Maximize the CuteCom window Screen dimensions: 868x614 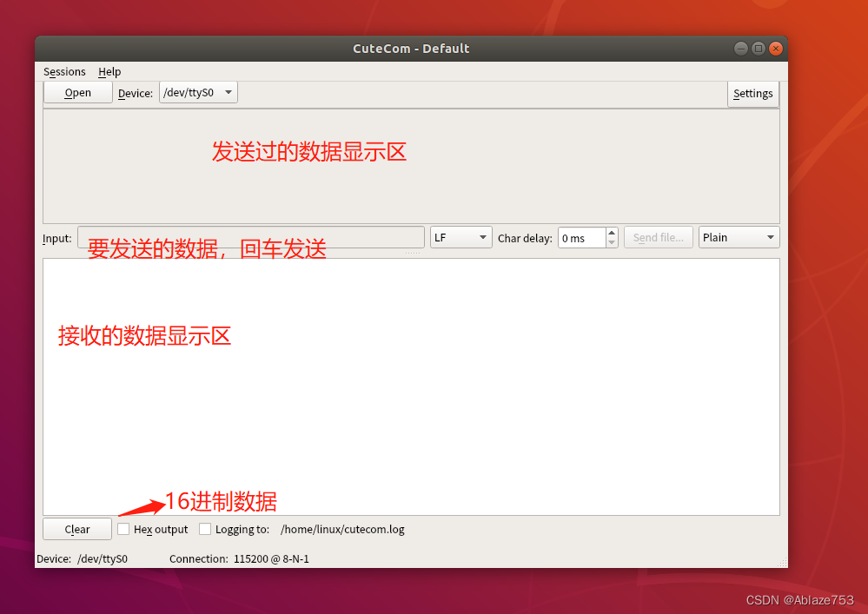tap(758, 48)
